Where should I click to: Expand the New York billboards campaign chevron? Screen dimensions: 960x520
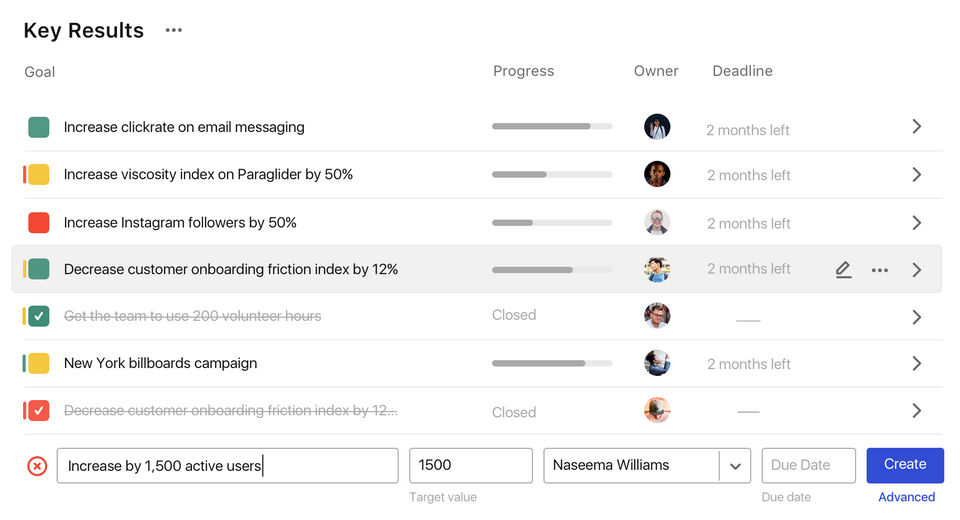click(916, 363)
